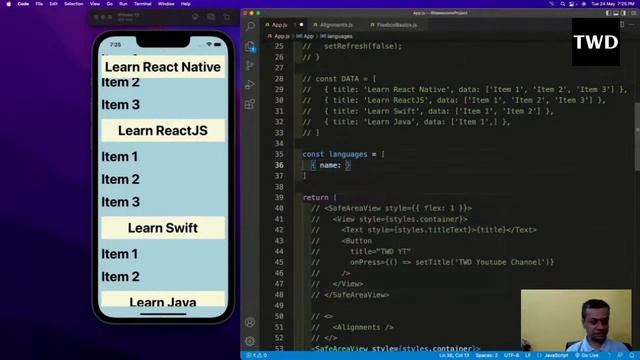This screenshot has width=640, height=360.
Task: Open the Manage gear in activity bar
Action: pos(250,341)
